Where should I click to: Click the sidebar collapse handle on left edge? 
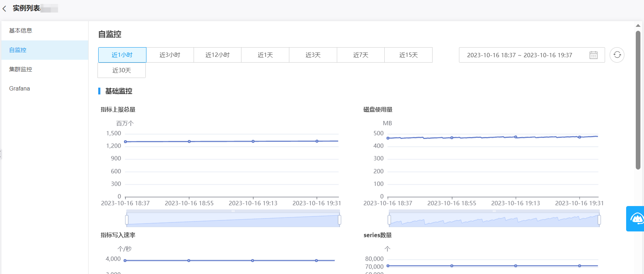tap(1, 154)
